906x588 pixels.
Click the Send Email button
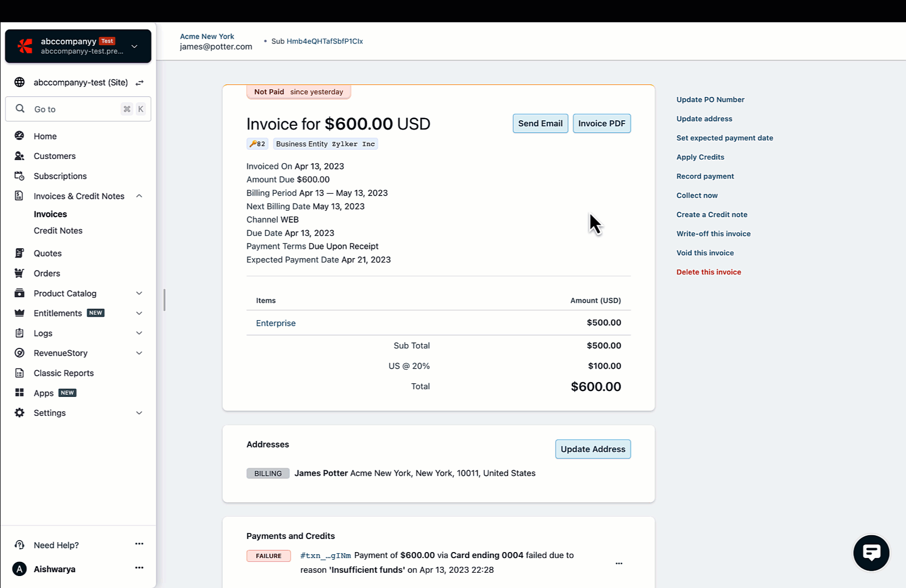540,124
